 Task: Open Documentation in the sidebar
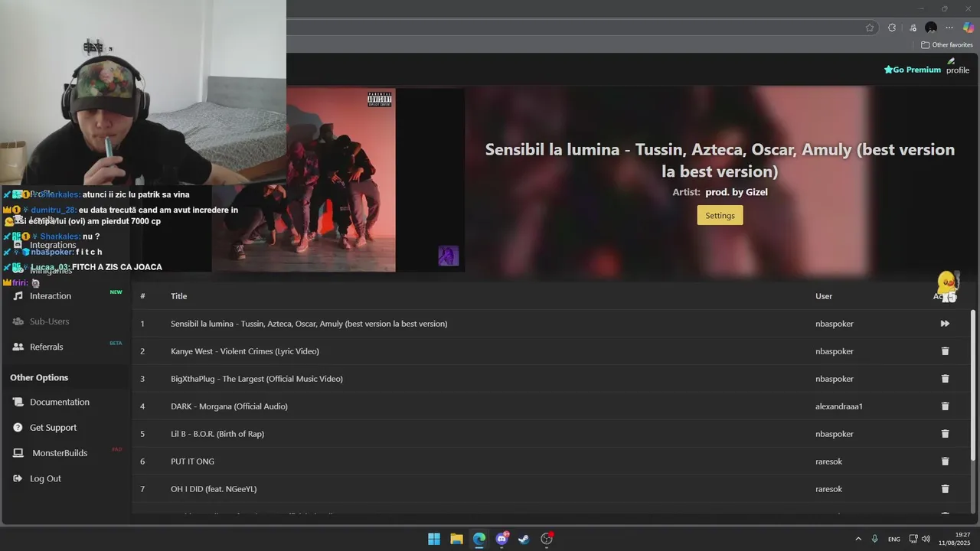60,402
